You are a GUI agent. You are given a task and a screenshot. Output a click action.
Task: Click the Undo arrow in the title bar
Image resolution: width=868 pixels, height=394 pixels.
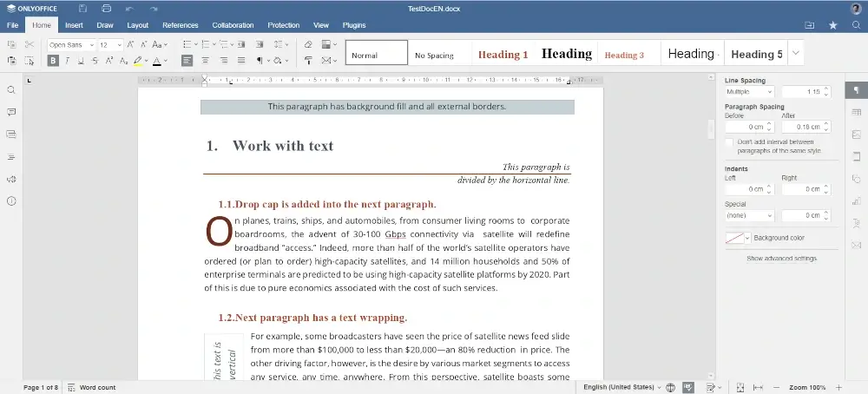point(129,9)
